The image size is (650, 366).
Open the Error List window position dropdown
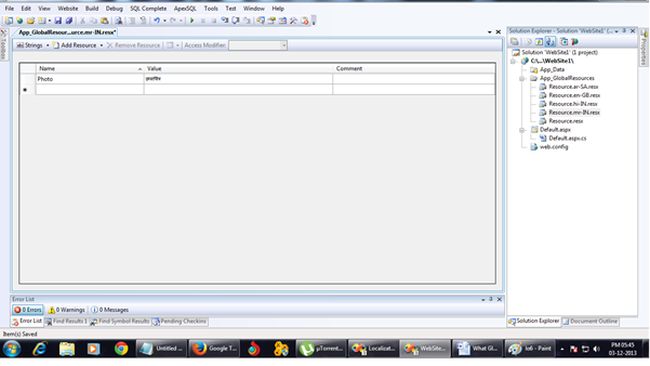click(x=483, y=299)
